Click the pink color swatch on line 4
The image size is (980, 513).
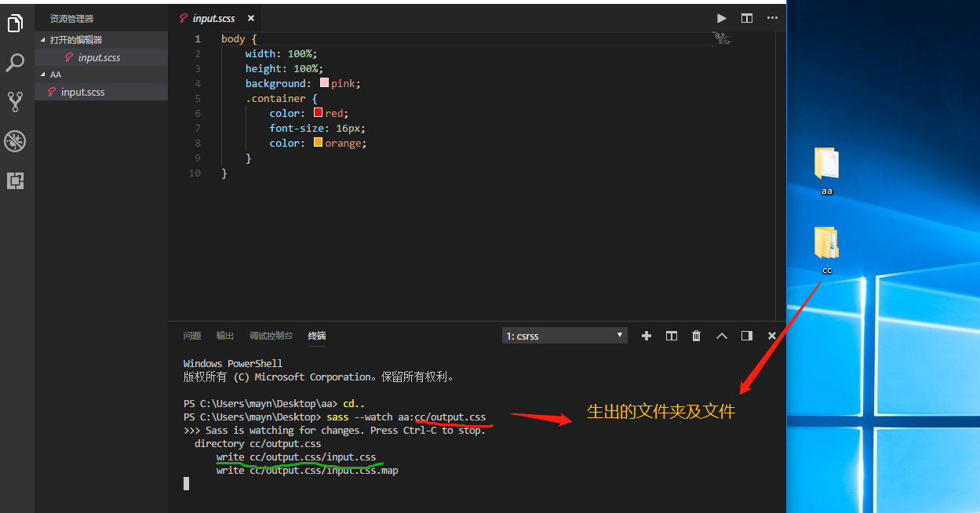(x=324, y=83)
